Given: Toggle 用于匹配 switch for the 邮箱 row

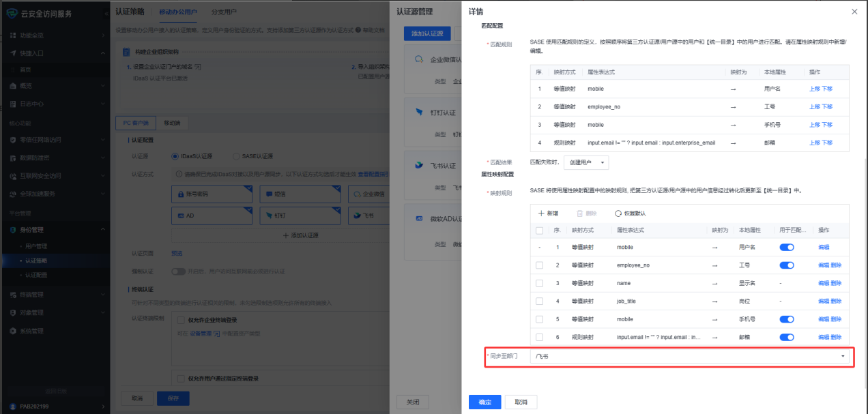Looking at the screenshot, I should pos(786,337).
